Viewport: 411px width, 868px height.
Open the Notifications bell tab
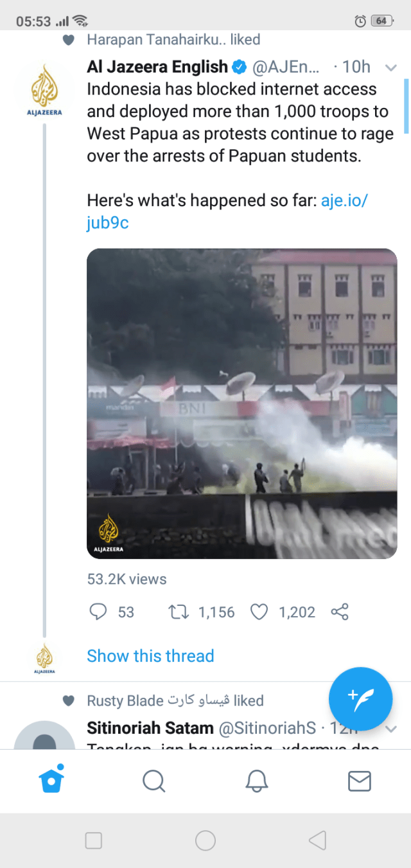point(257,781)
